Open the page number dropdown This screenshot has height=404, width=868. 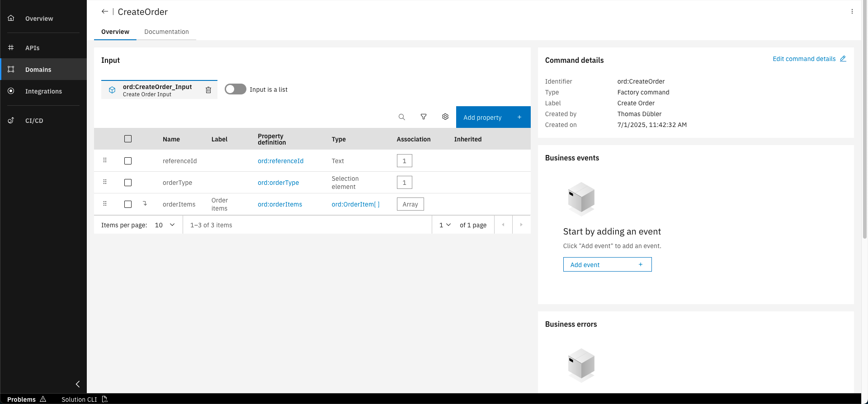coord(445,225)
